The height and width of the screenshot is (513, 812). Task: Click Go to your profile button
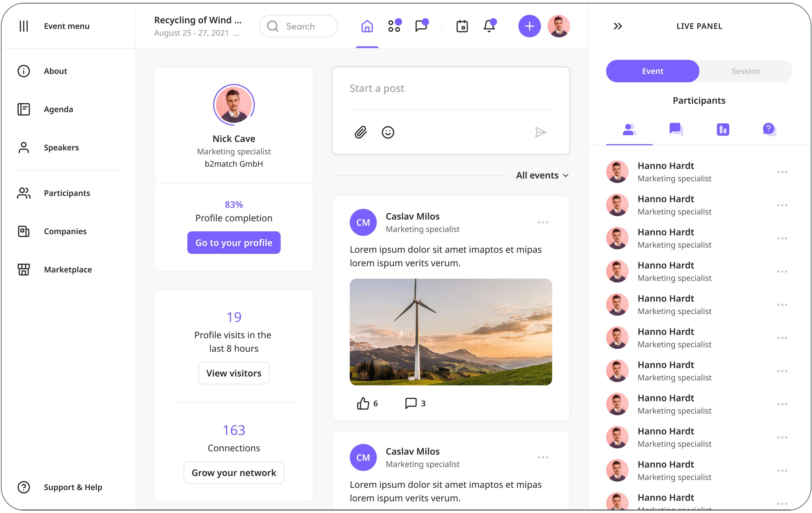tap(234, 243)
